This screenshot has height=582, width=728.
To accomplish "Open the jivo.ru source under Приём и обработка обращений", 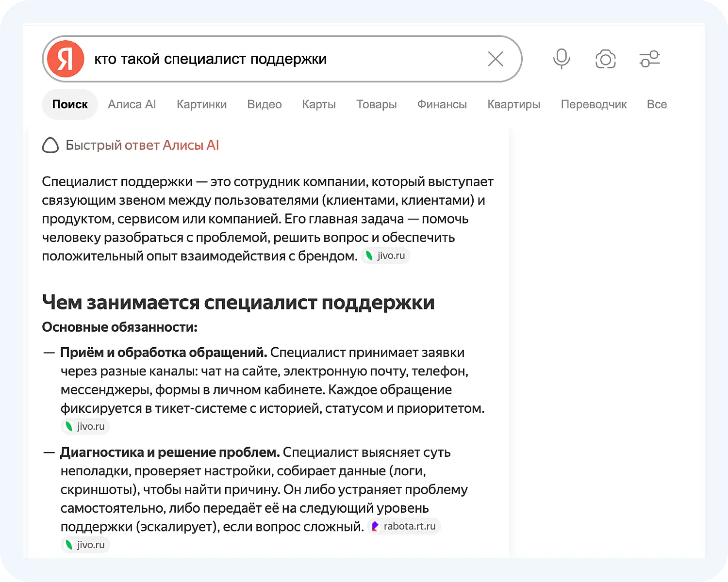I will tap(85, 426).
